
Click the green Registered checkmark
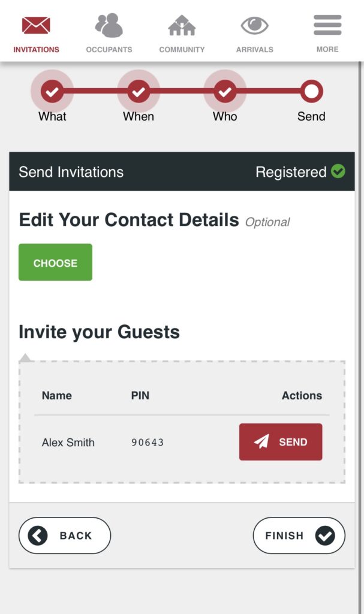(x=338, y=171)
